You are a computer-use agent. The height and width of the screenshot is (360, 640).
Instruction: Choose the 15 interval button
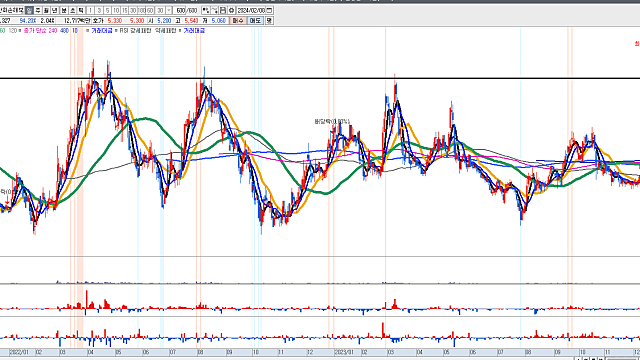coord(124,11)
